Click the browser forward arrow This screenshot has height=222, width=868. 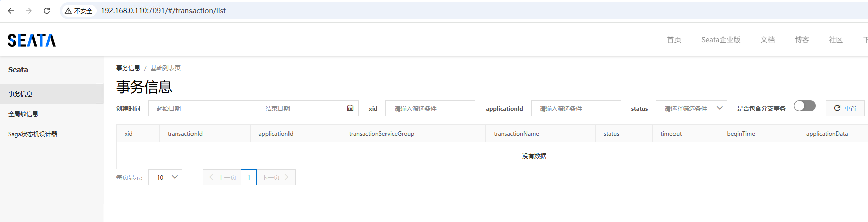pos(29,11)
